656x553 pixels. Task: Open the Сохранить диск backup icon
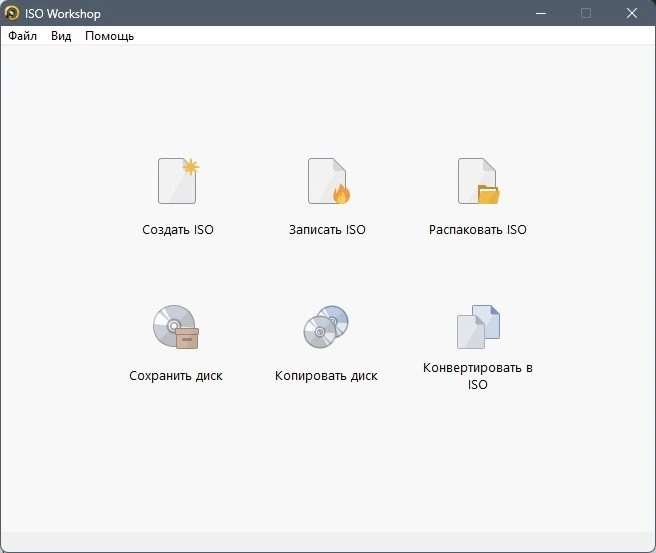point(176,327)
